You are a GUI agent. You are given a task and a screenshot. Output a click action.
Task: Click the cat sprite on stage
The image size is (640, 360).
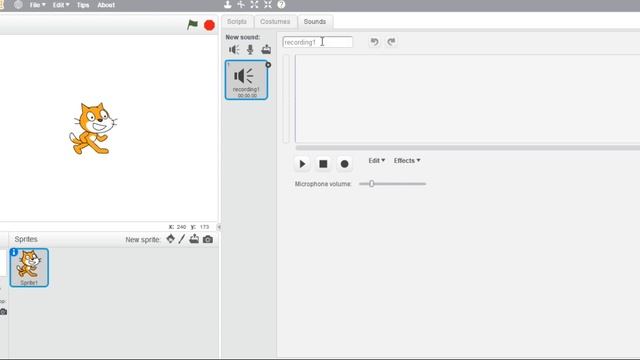93,128
